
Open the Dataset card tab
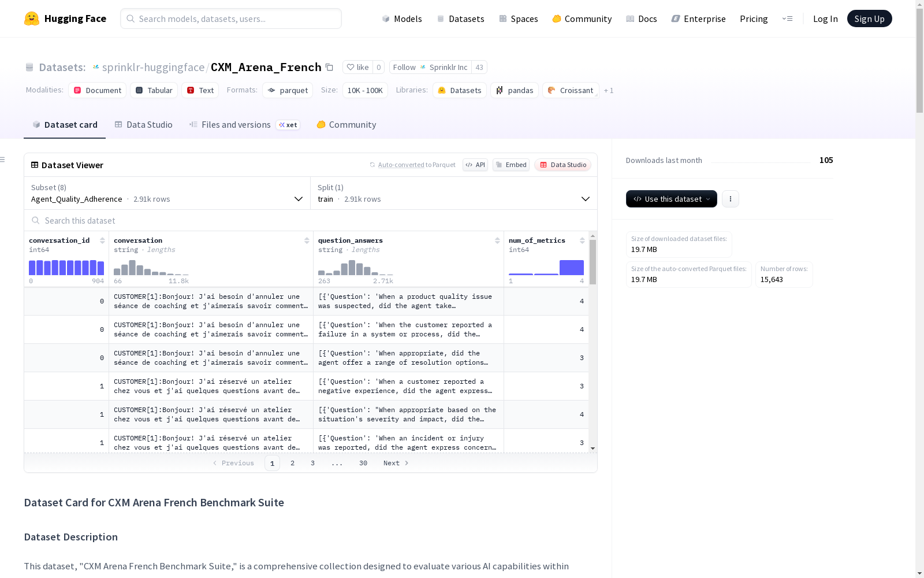pyautogui.click(x=65, y=125)
